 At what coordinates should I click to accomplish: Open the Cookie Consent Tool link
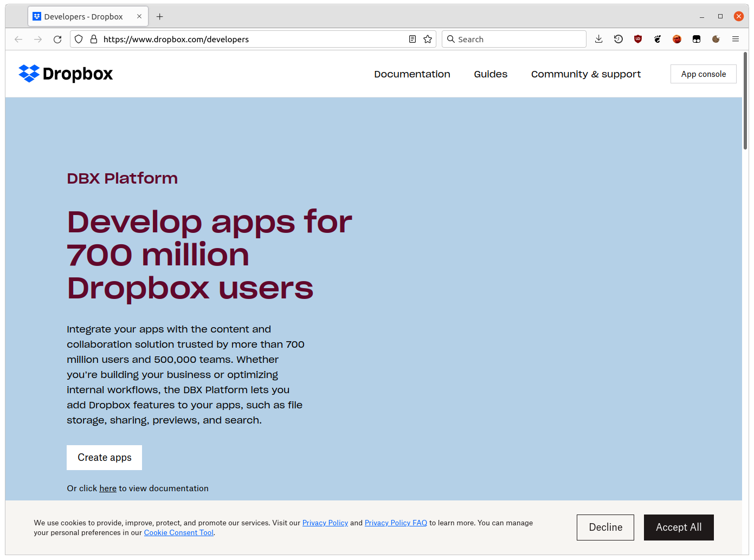point(179,533)
